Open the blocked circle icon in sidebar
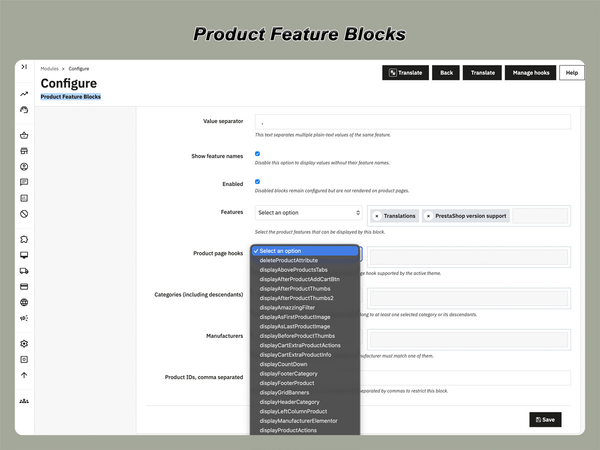600x450 pixels. (x=24, y=214)
